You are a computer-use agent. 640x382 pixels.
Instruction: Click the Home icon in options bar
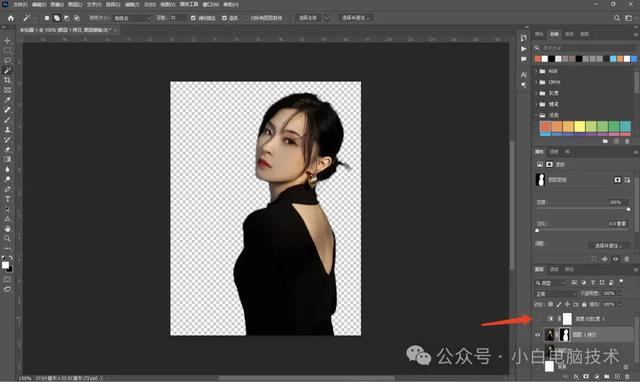click(11, 18)
